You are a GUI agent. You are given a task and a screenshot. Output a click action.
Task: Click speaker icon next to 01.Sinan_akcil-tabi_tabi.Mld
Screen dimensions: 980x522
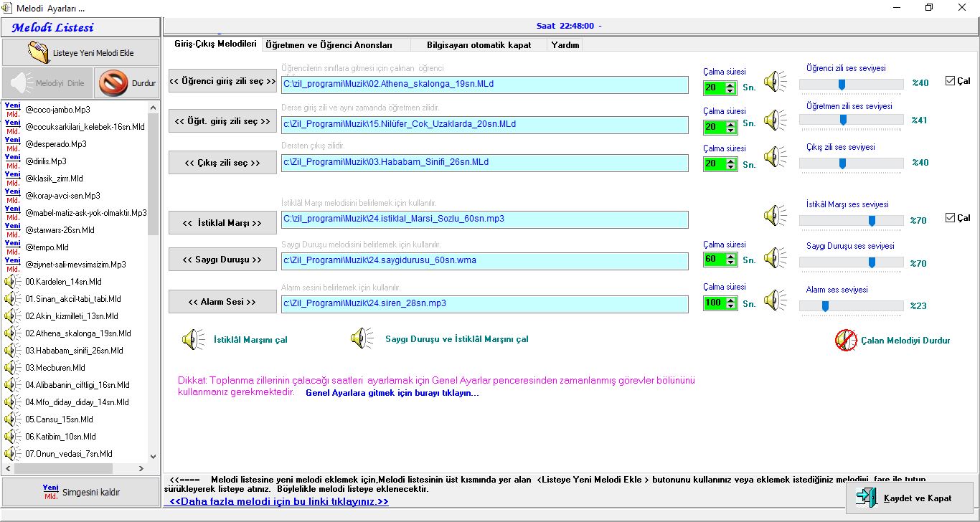tap(12, 299)
